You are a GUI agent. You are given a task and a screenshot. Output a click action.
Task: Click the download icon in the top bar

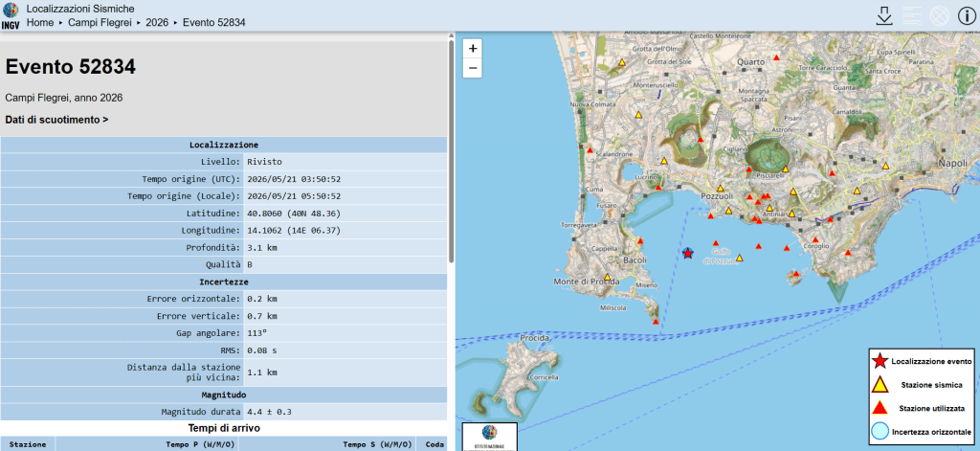[x=884, y=16]
